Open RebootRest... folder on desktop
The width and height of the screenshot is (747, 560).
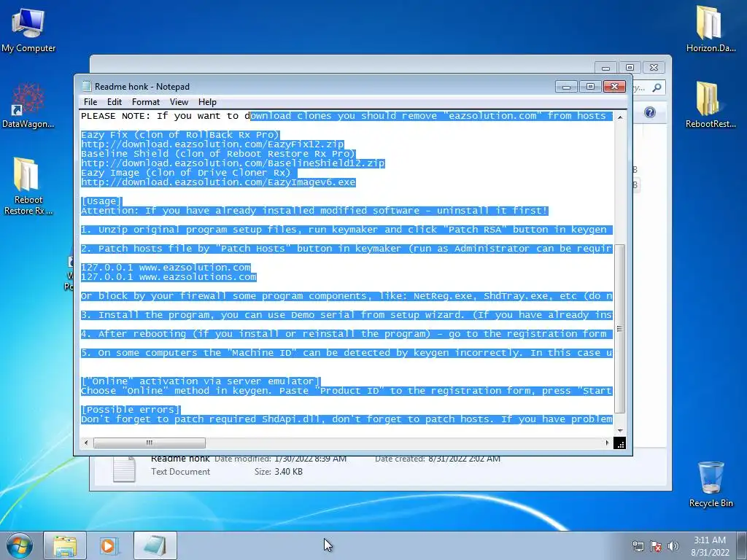[x=711, y=105]
